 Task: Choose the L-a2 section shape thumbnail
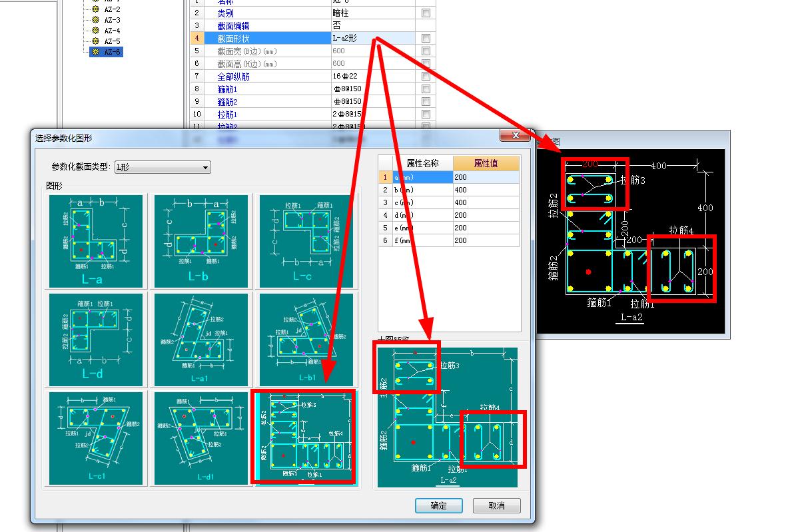pos(305,438)
